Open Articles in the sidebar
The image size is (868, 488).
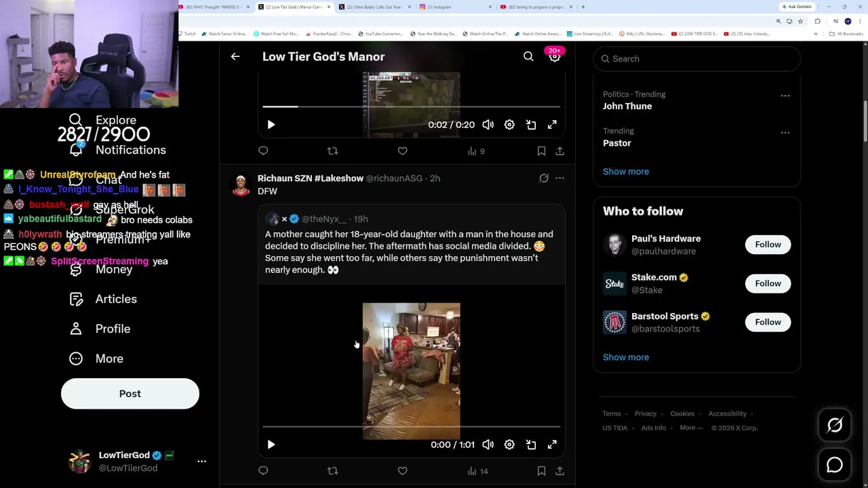pos(103,299)
